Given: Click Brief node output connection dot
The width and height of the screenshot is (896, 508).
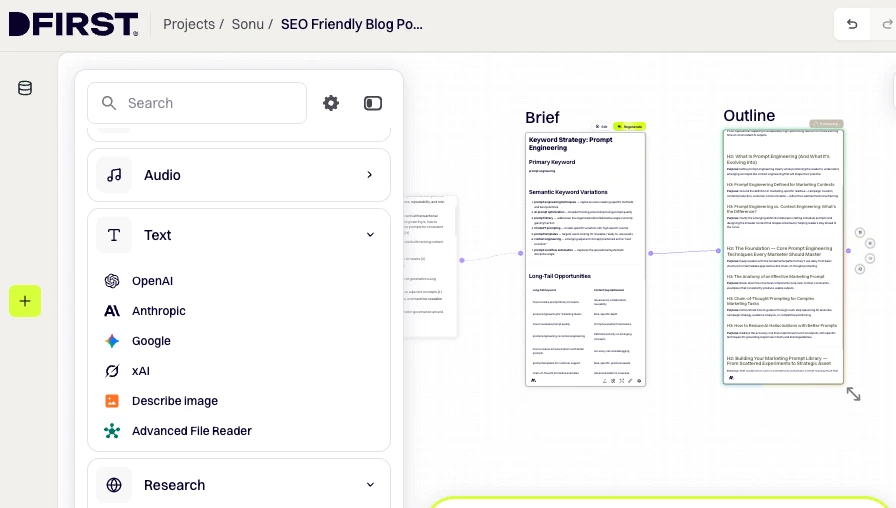Looking at the screenshot, I should 650,253.
